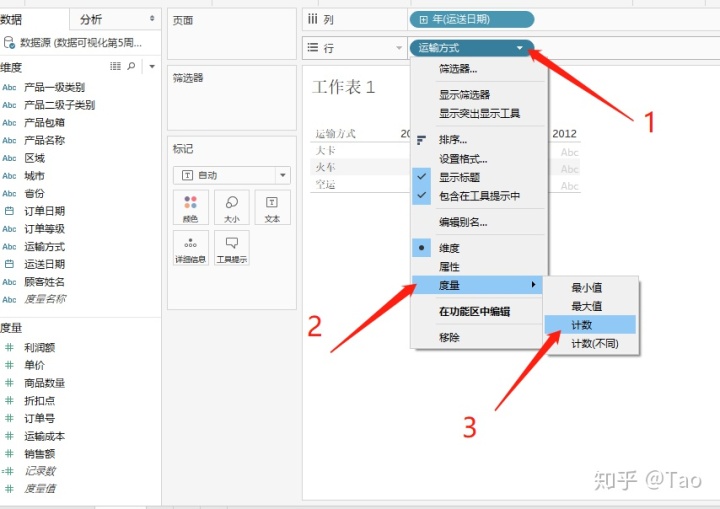This screenshot has width=720, height=509.
Task: Choose 排序... from context menu
Action: (x=478, y=140)
